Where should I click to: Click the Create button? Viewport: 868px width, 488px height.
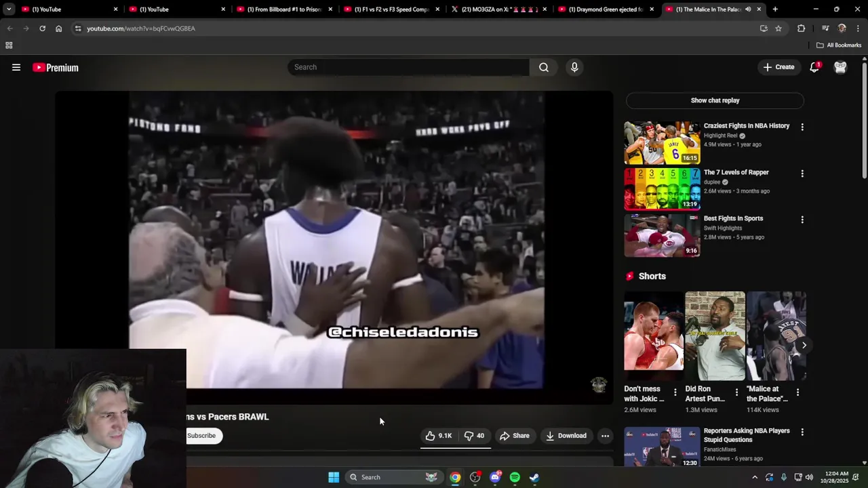(778, 67)
